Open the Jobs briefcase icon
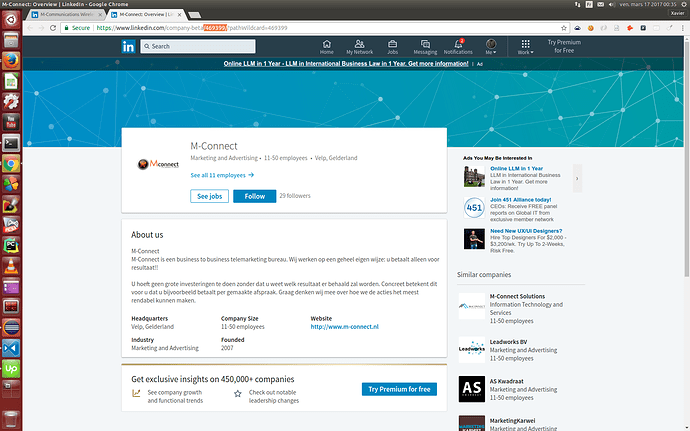Screen dimensions: 690x431 click(392, 47)
